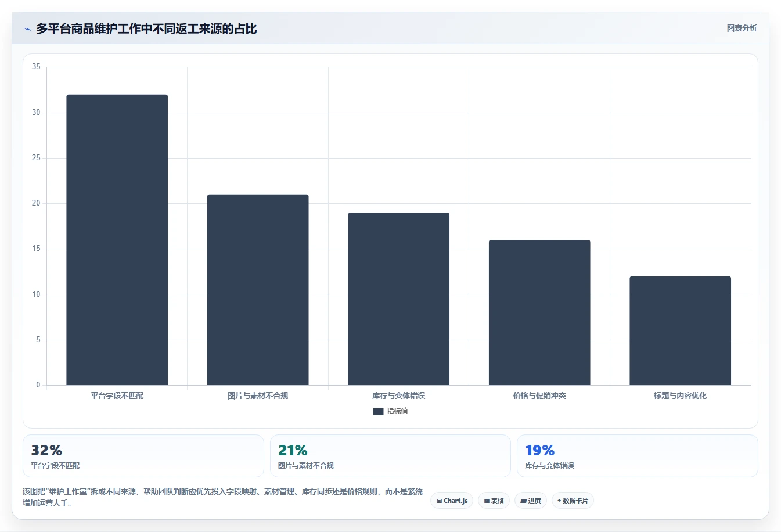Click x-axis label 标题与内容优化
The image size is (781, 532).
click(680, 396)
